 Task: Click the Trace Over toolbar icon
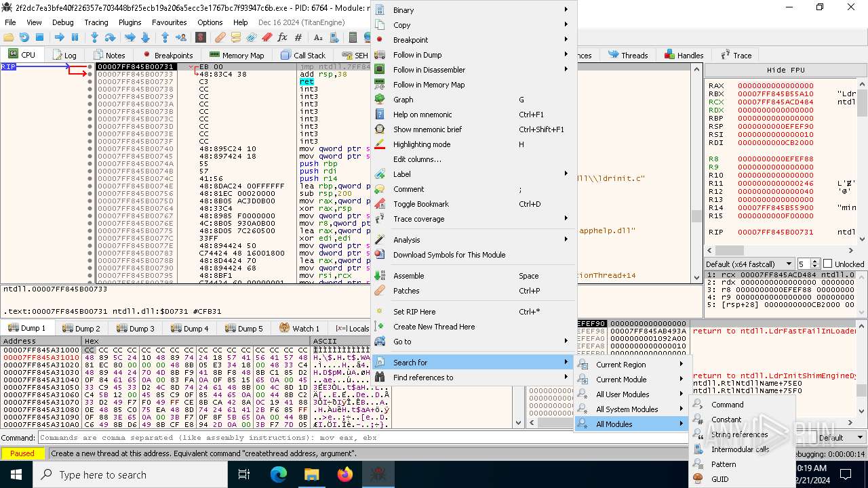pyautogui.click(x=145, y=37)
